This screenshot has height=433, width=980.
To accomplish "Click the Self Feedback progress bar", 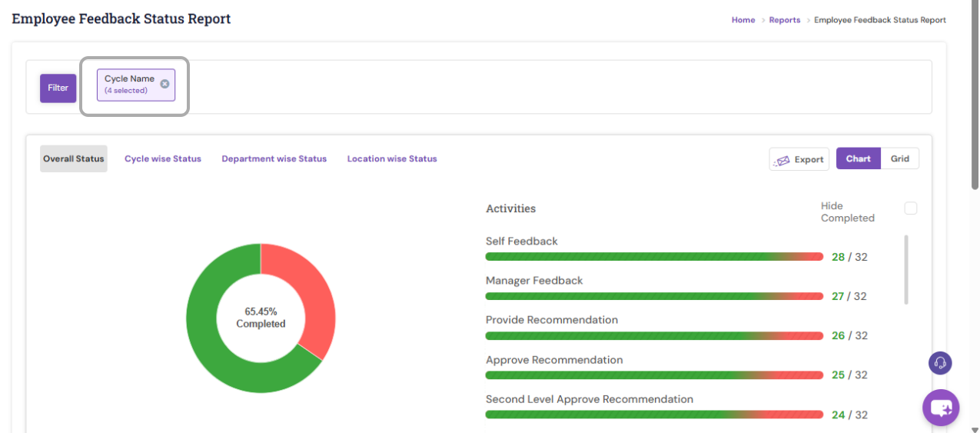I will [654, 257].
